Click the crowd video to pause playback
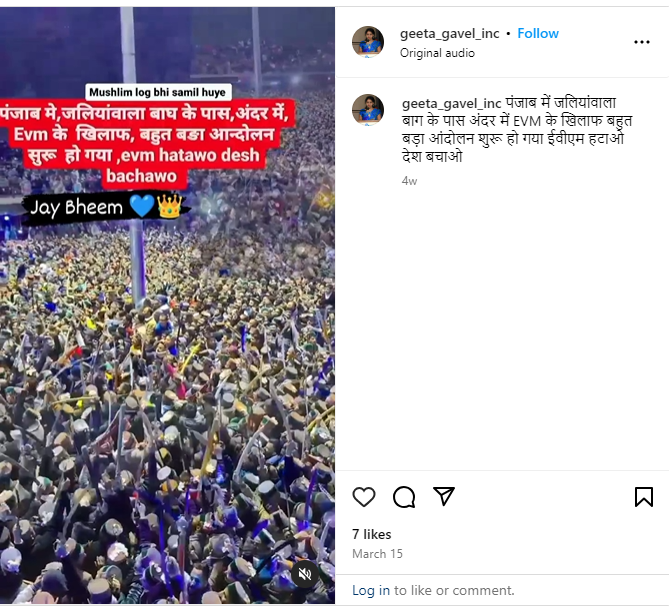This screenshot has height=612, width=669. 167,384
